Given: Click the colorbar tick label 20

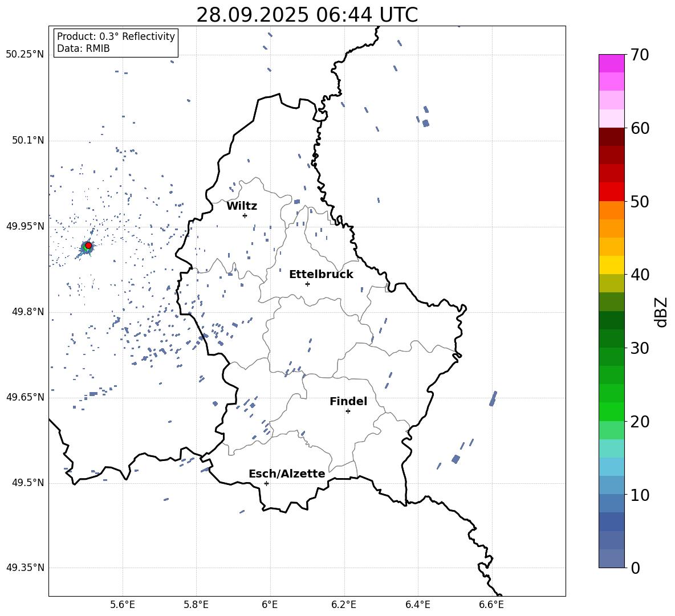Looking at the screenshot, I should (639, 422).
